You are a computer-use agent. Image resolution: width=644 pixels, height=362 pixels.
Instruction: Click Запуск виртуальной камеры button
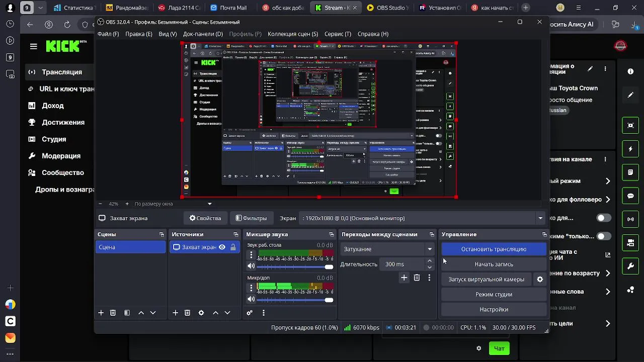[x=486, y=279]
